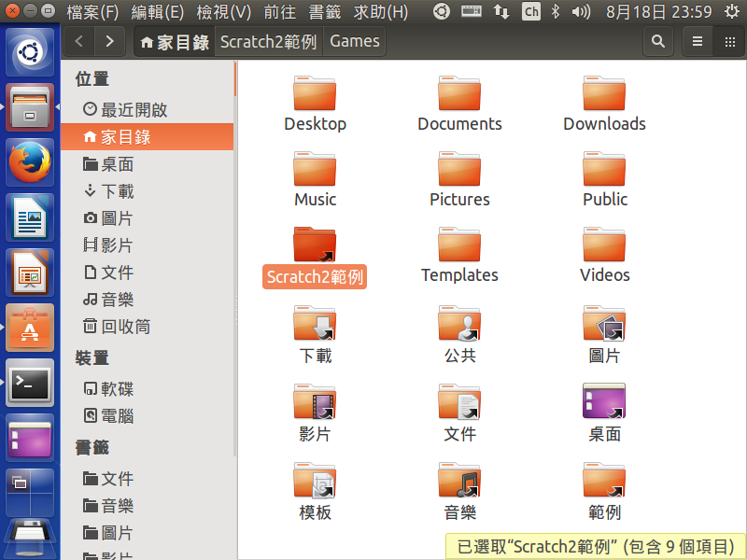Open the 書籤 menu
The height and width of the screenshot is (560, 747).
[324, 12]
